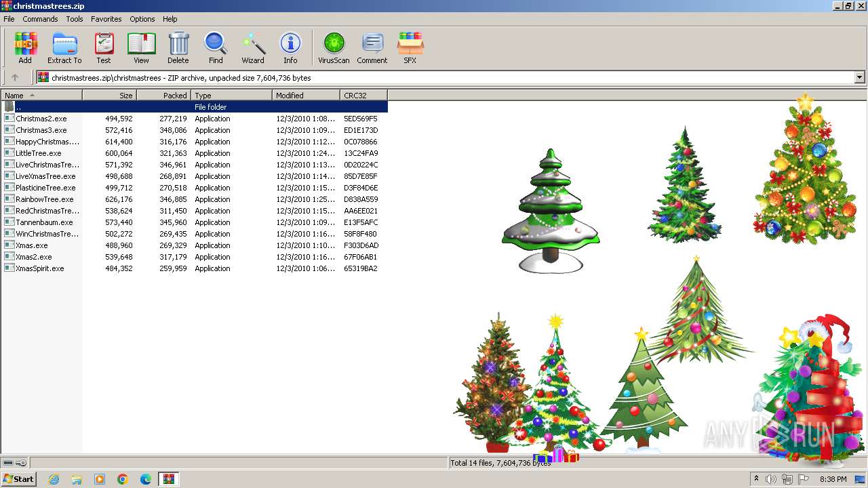Open the Commands menu
The height and width of the screenshot is (488, 868).
(40, 19)
